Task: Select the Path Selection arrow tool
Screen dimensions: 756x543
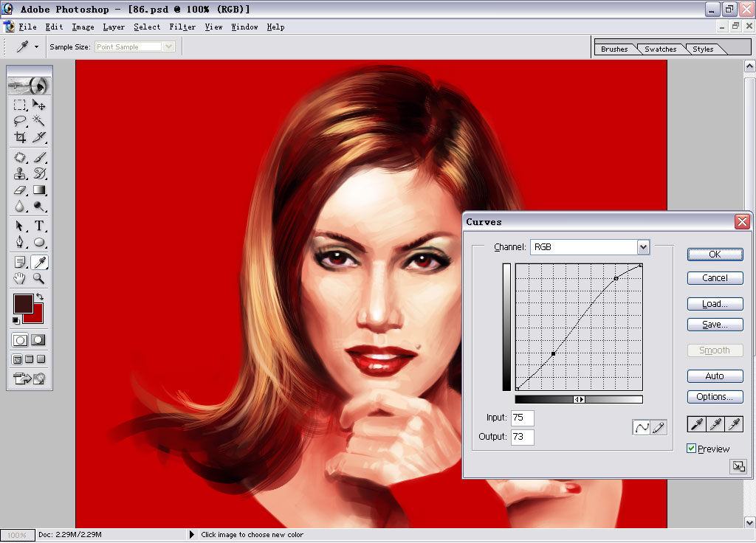Action: coord(20,226)
